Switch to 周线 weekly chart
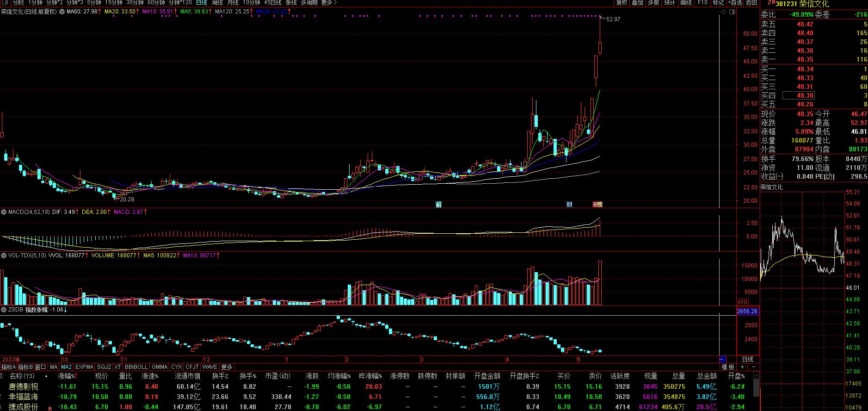Image resolution: width=868 pixels, height=411 pixels. 217,3
